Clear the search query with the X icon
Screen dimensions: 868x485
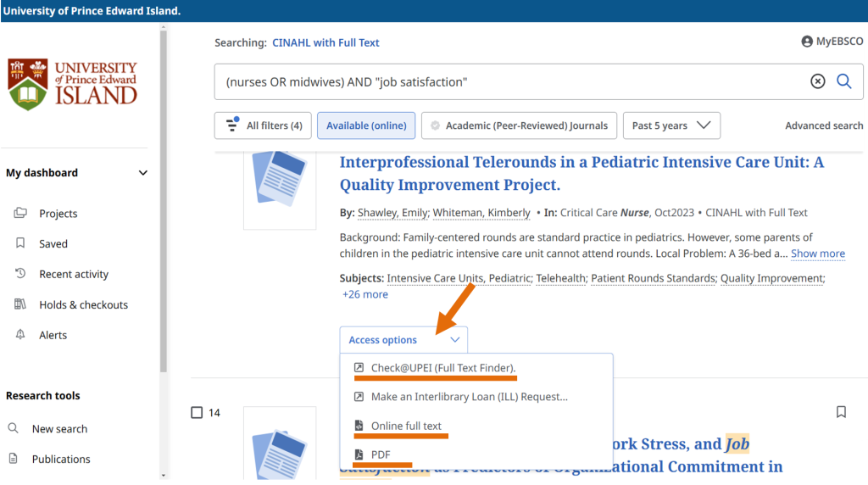pos(817,81)
